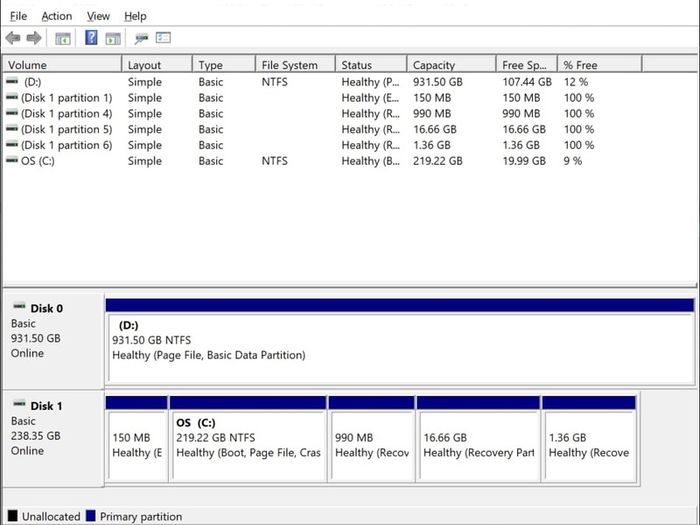Image resolution: width=700 pixels, height=525 pixels.
Task: Click the "Unallocated" legend label
Action: [51, 517]
